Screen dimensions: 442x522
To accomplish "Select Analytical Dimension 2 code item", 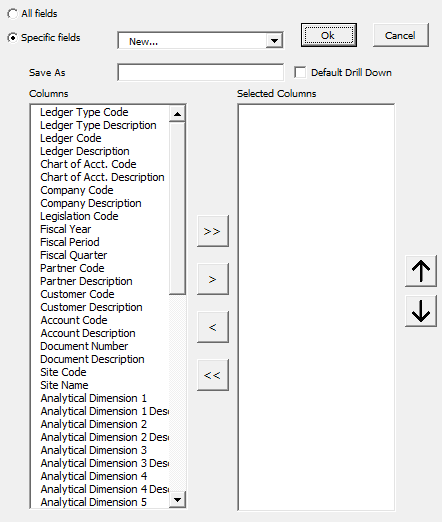I will point(99,424).
